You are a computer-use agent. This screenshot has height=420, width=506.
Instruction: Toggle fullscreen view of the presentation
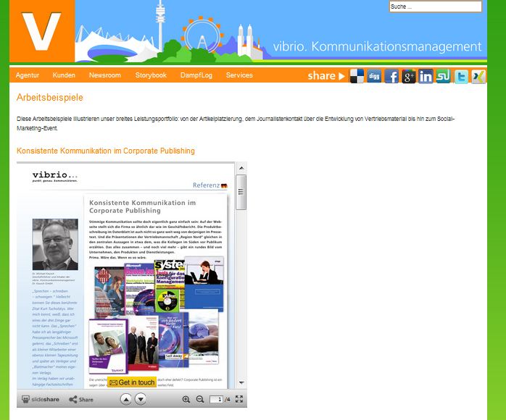239,399
